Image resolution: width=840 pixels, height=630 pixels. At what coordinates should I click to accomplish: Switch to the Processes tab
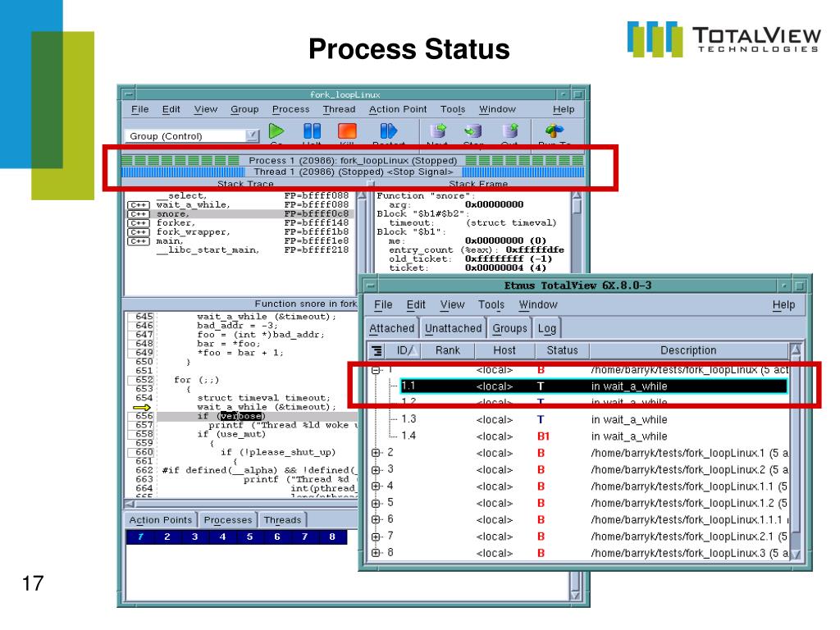click(x=228, y=519)
